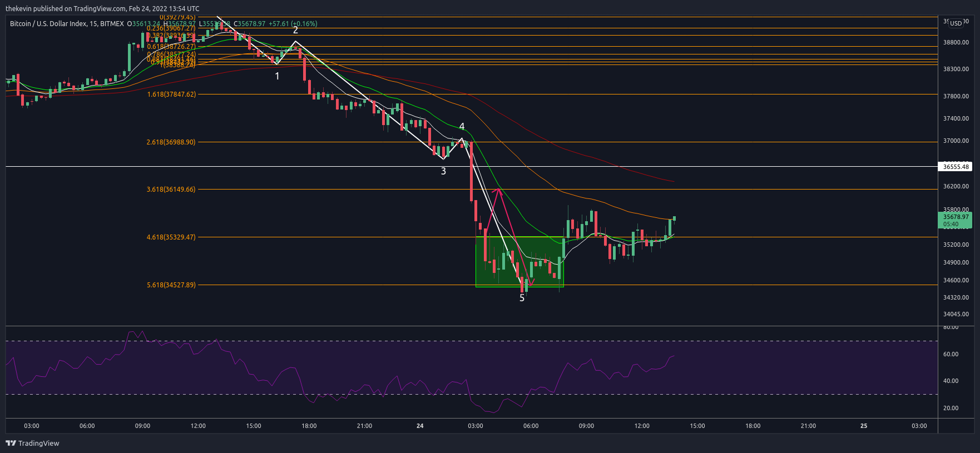Select the 36555.48 horizontal line price label
The width and height of the screenshot is (980, 453).
(x=956, y=167)
